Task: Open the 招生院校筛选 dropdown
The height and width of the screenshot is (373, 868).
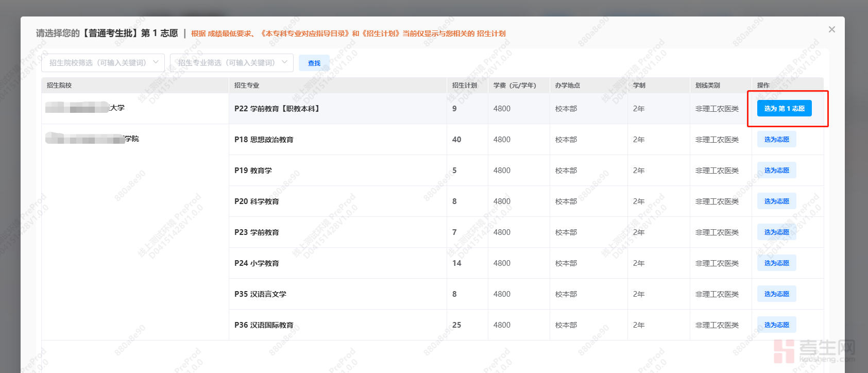Action: coord(103,63)
